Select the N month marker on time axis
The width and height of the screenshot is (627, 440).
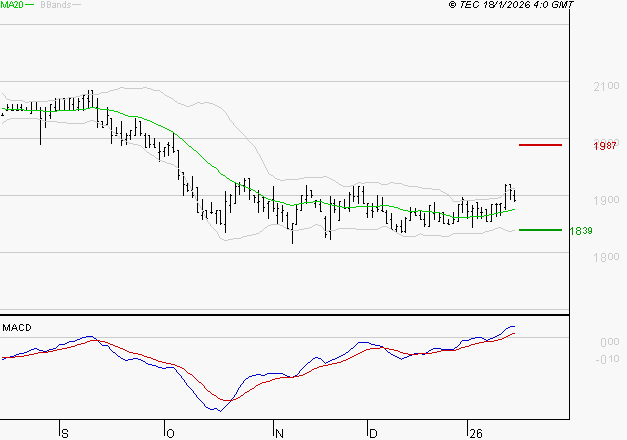tap(280, 434)
